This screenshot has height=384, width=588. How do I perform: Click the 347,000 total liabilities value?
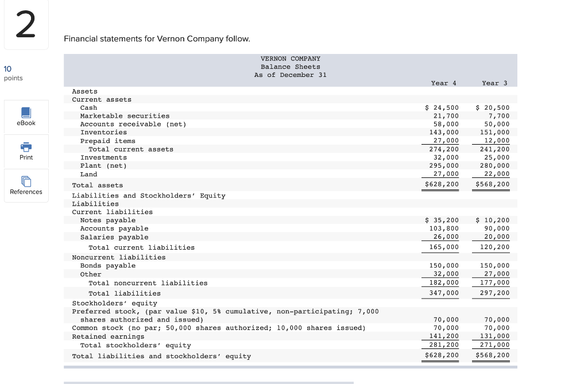click(444, 293)
